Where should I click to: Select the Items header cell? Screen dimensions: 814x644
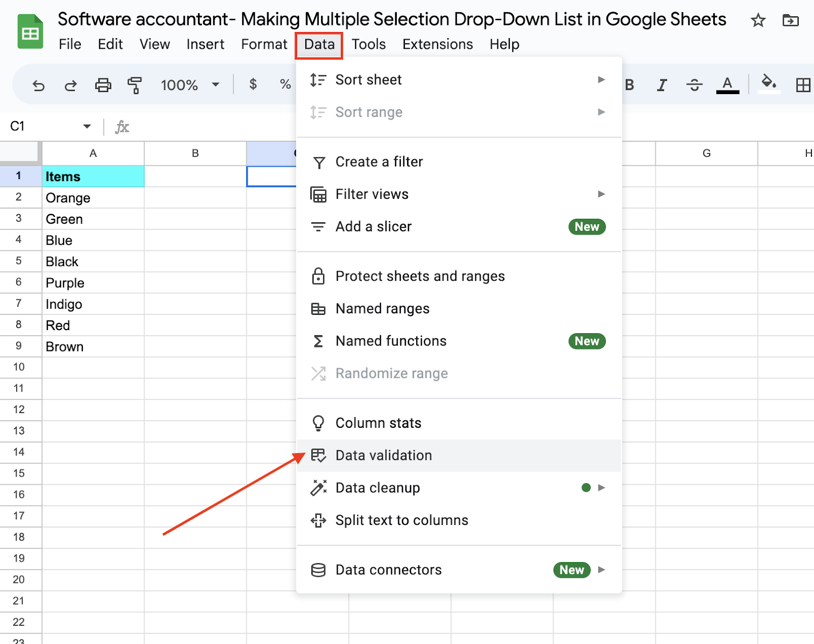pyautogui.click(x=93, y=176)
